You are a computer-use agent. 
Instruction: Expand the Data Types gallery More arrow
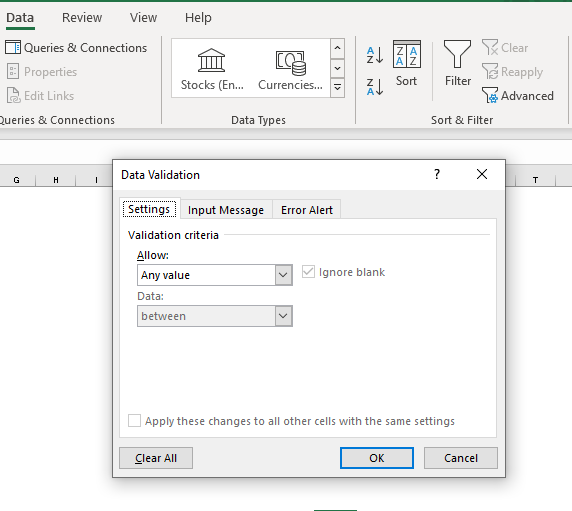(337, 88)
